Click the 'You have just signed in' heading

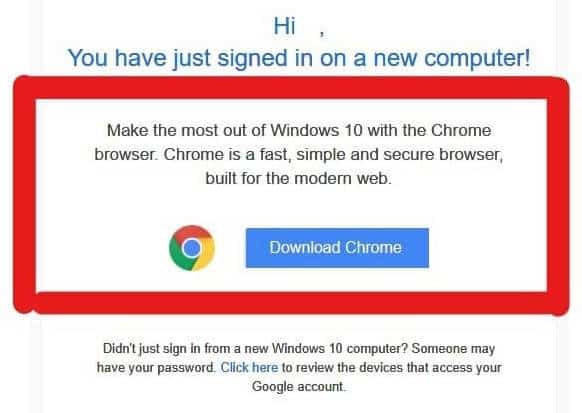click(x=299, y=58)
